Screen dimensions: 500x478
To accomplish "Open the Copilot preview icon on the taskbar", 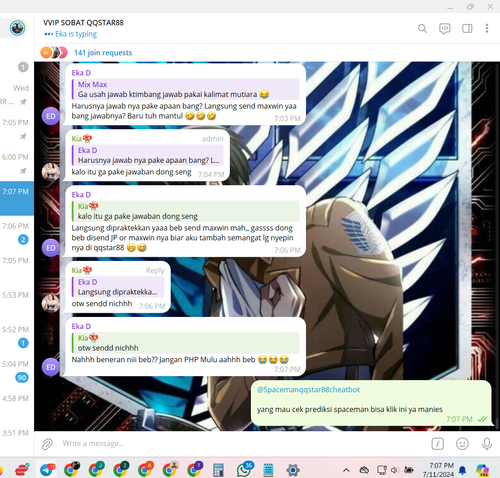I will click(x=483, y=470).
